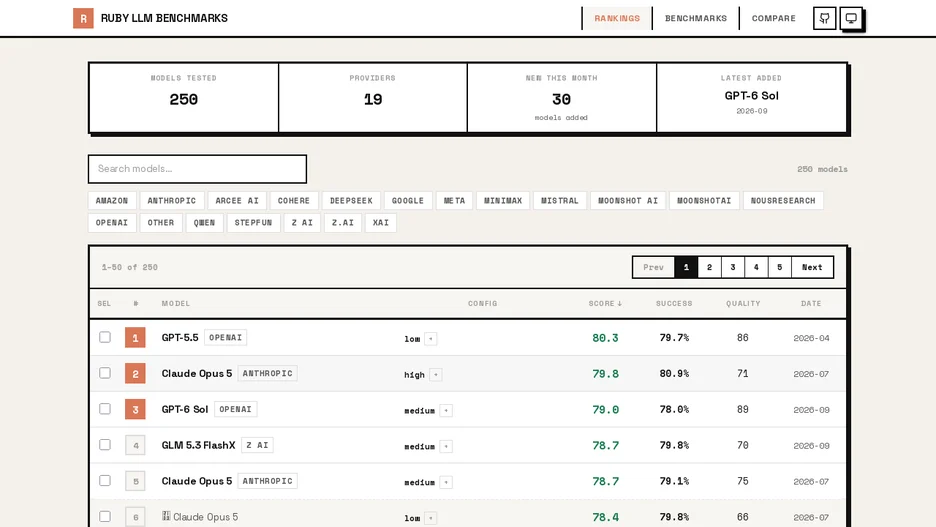Filter by NousResearch provider
This screenshot has width=936, height=527.
[783, 201]
